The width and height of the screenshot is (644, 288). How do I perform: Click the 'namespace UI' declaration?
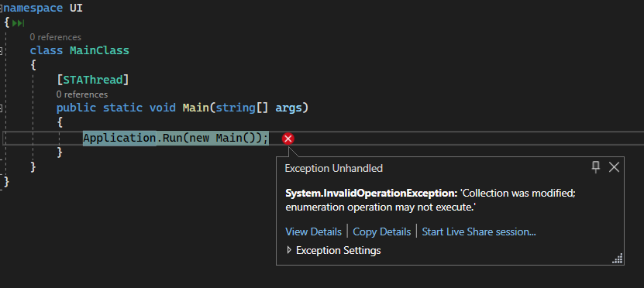point(43,8)
